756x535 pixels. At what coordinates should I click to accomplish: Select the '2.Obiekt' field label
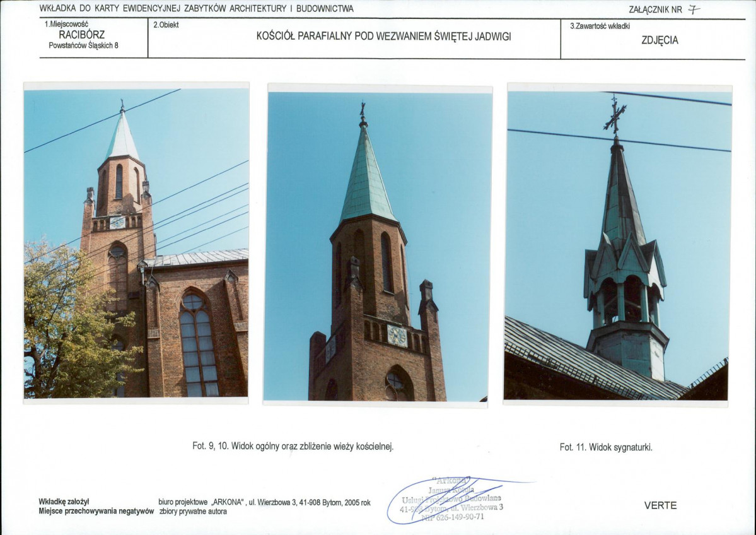(165, 25)
